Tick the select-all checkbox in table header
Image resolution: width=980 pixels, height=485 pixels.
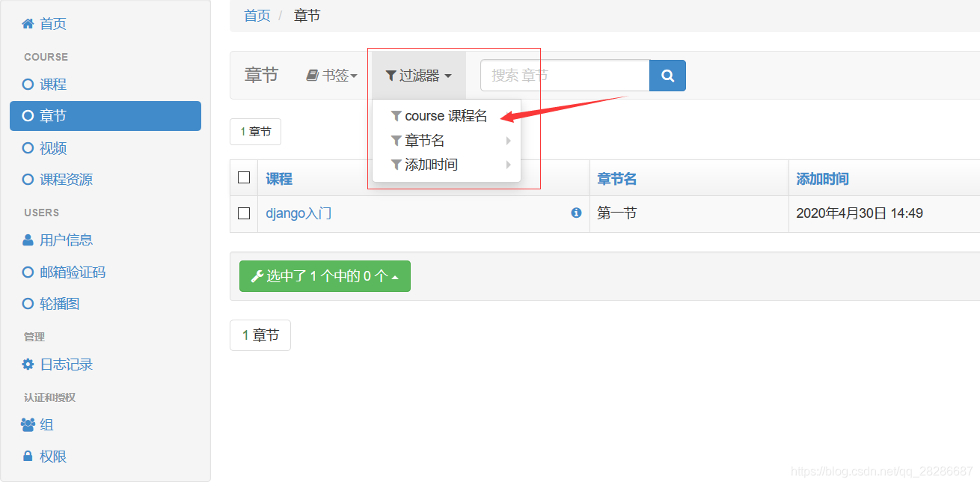pos(244,177)
